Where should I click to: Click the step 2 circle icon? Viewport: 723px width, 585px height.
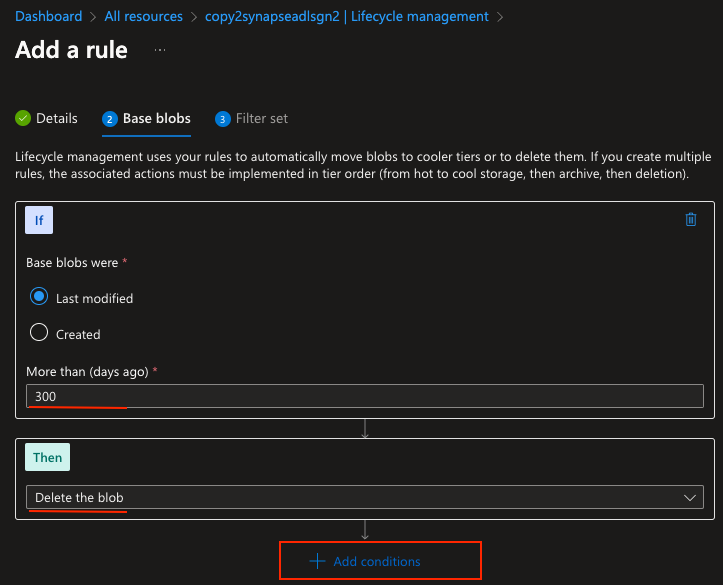click(x=110, y=119)
